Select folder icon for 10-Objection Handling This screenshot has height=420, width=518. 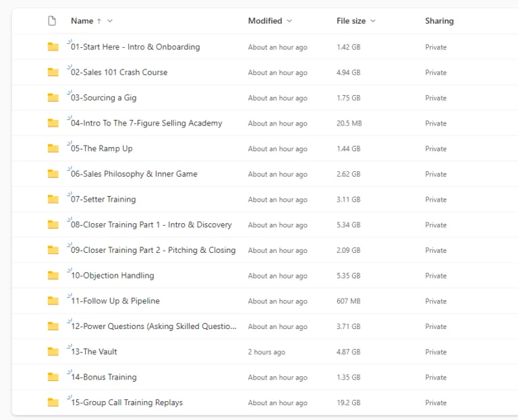[x=53, y=276]
